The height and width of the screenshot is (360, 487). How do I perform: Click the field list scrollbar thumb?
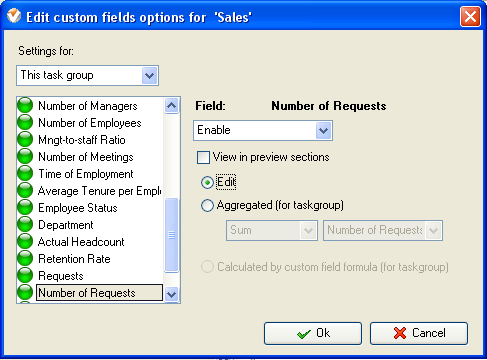[x=172, y=235]
